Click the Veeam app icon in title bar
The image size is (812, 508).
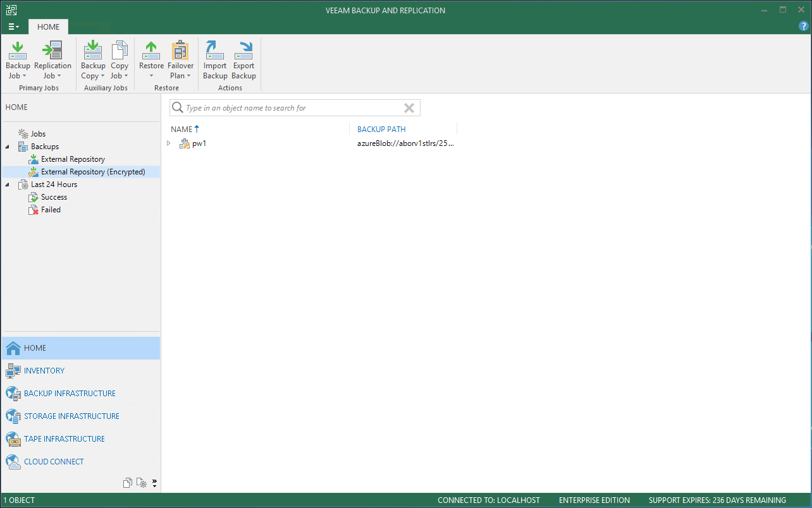click(11, 9)
